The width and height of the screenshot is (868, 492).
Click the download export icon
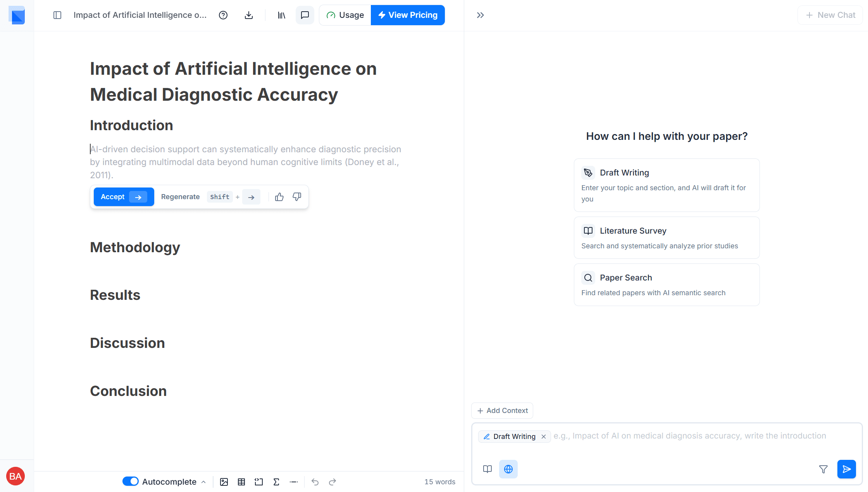(249, 15)
